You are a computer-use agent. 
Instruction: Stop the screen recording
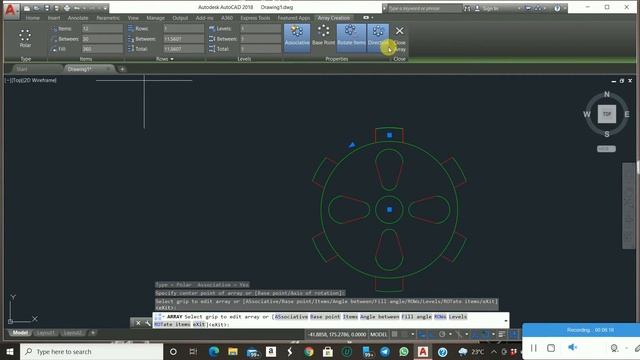551,348
